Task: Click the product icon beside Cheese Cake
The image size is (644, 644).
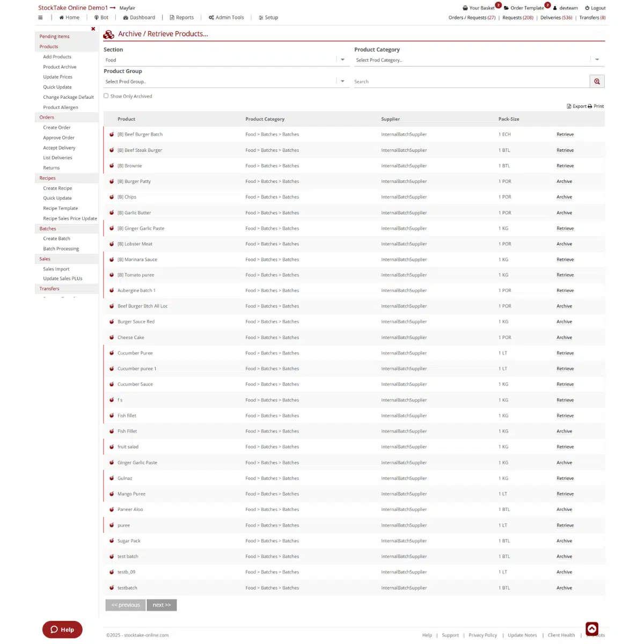Action: coord(112,338)
